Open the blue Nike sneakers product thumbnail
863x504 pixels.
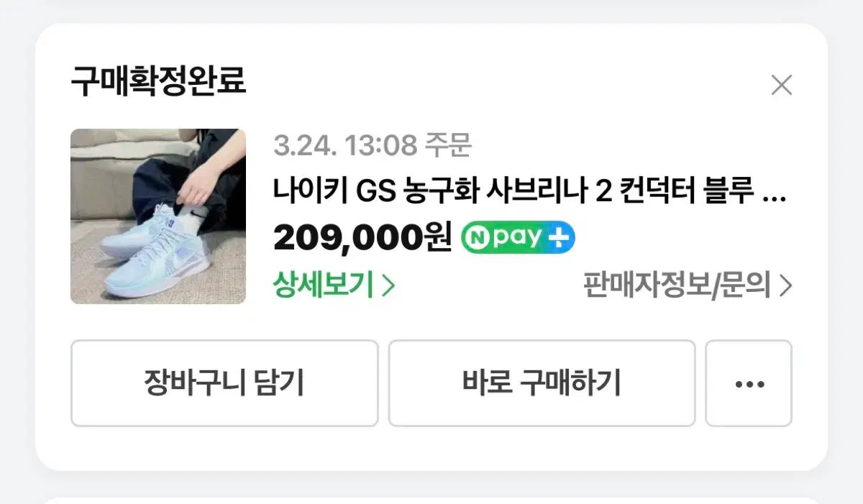pyautogui.click(x=158, y=216)
